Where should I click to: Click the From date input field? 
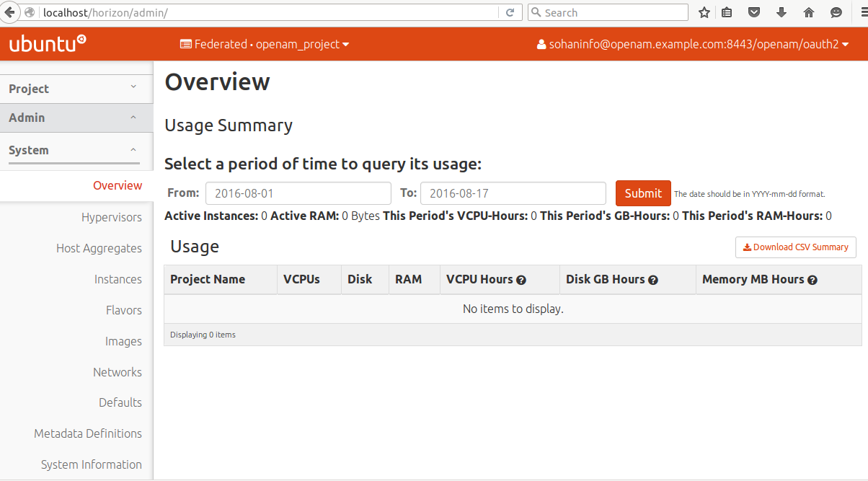coord(298,193)
